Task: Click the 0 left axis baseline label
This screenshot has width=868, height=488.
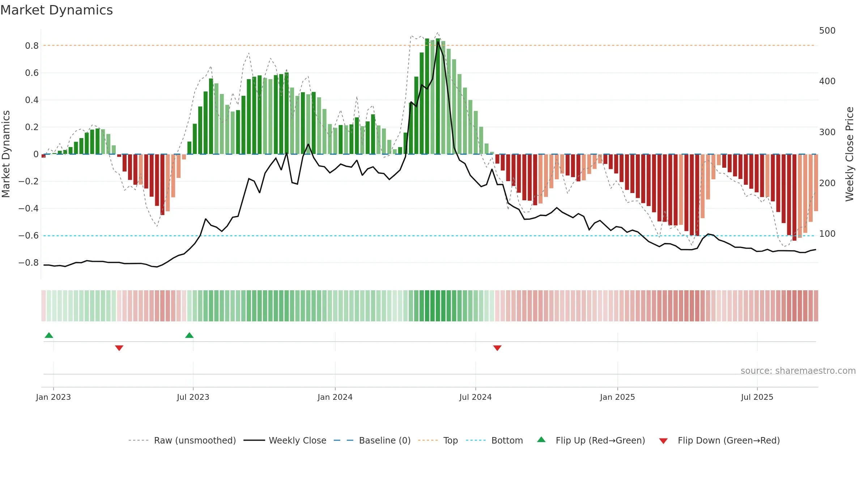Action: pos(36,154)
